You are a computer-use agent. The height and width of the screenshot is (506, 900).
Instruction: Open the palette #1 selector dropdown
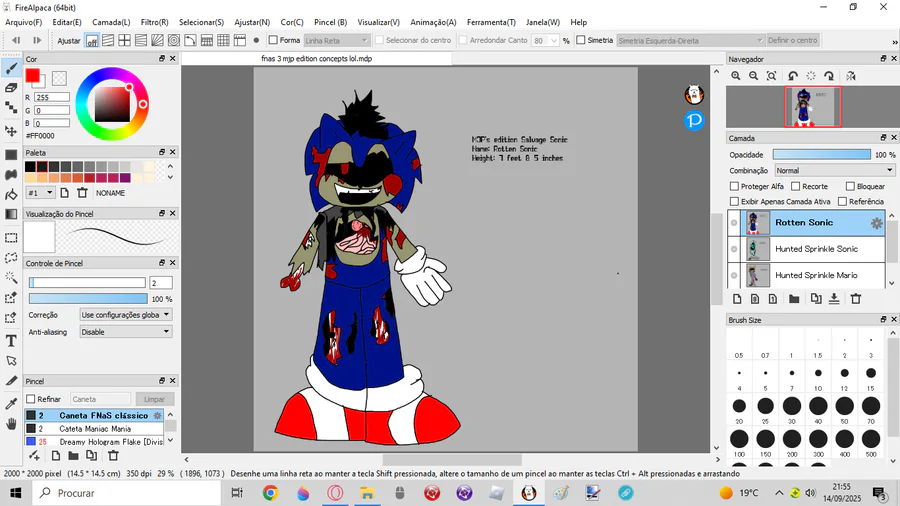[40, 193]
